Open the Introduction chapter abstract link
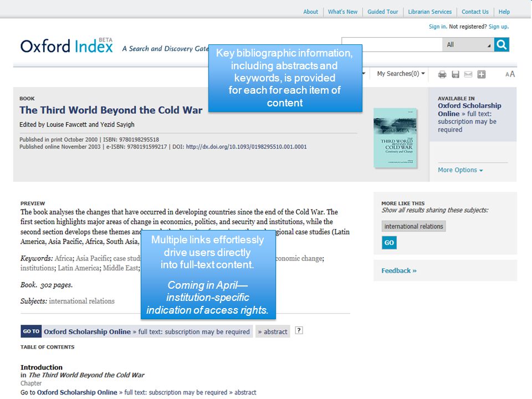 (x=244, y=392)
